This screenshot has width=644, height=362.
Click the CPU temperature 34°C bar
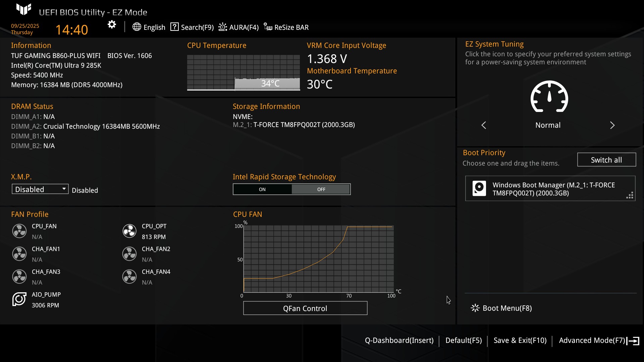point(267,84)
